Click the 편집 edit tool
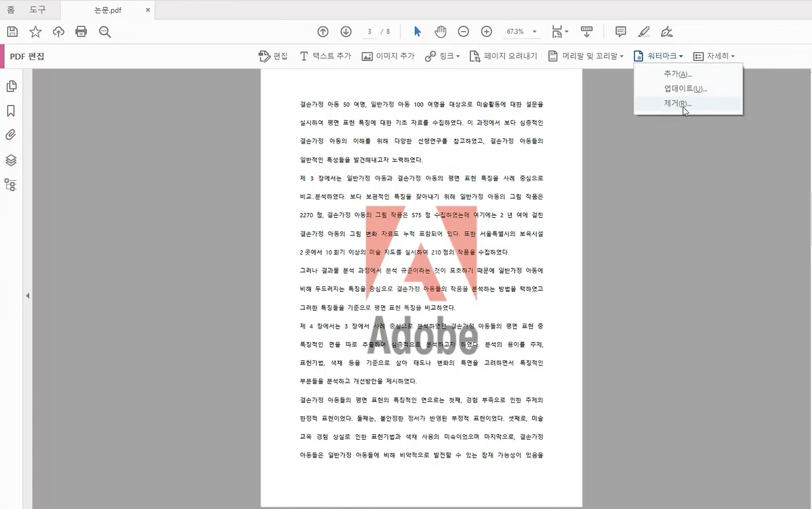Viewport: 812px width, 509px height. coord(273,56)
